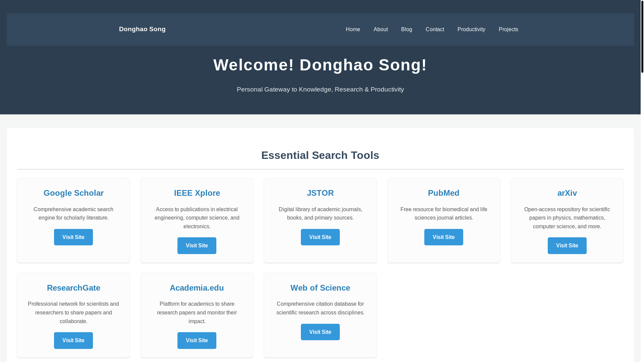Click the Essential Search Tools heading

pos(320,155)
